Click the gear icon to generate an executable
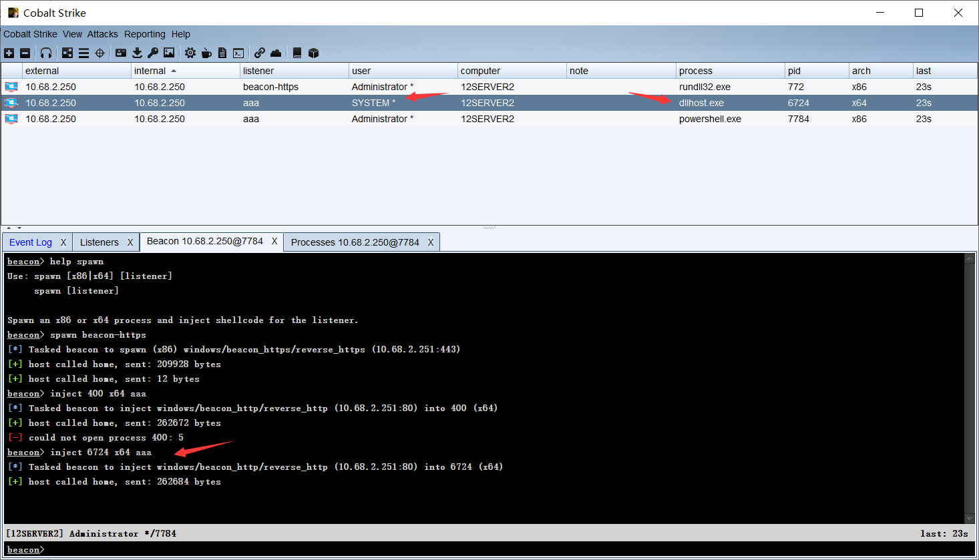The width and height of the screenshot is (979, 560). [190, 53]
